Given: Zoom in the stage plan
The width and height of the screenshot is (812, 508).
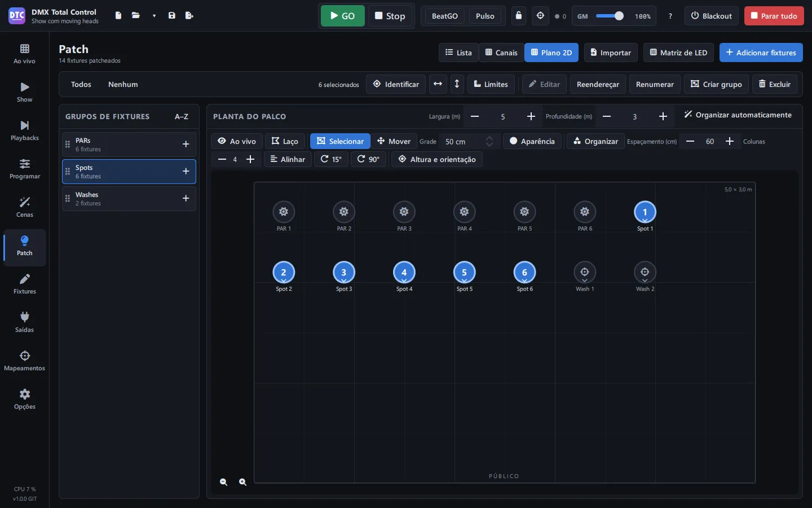Looking at the screenshot, I should coord(243,482).
